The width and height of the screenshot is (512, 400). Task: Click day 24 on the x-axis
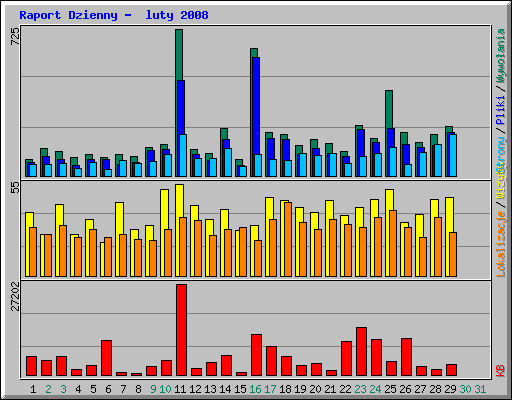375,389
